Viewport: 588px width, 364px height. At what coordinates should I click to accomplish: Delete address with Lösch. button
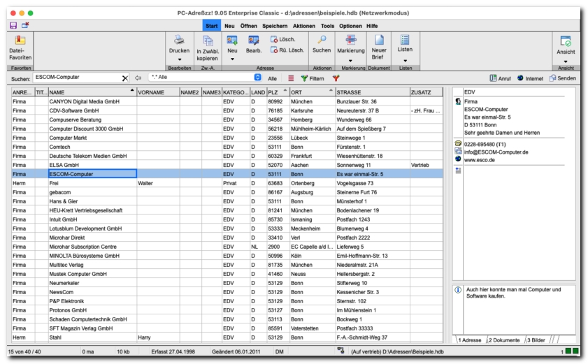point(283,39)
